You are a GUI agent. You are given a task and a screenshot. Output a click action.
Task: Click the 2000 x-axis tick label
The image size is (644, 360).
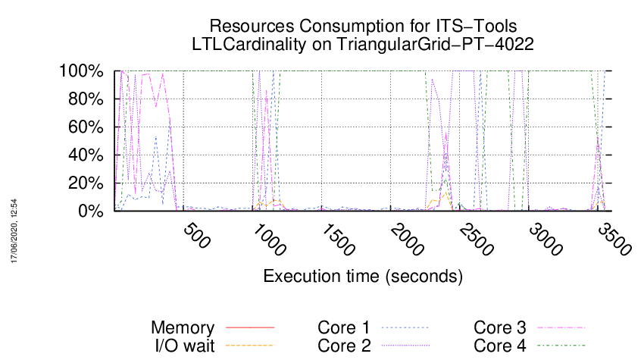[x=407, y=239]
